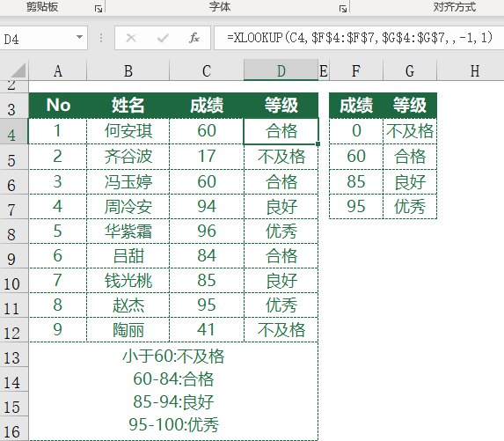504x441 pixels.
Task: Select cell with name 齐谷波
Action: pyautogui.click(x=128, y=157)
